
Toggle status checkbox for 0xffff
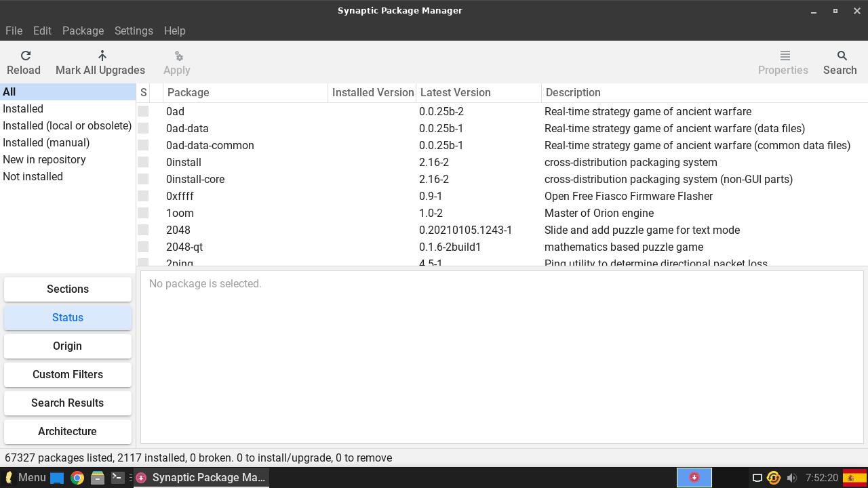tap(143, 196)
